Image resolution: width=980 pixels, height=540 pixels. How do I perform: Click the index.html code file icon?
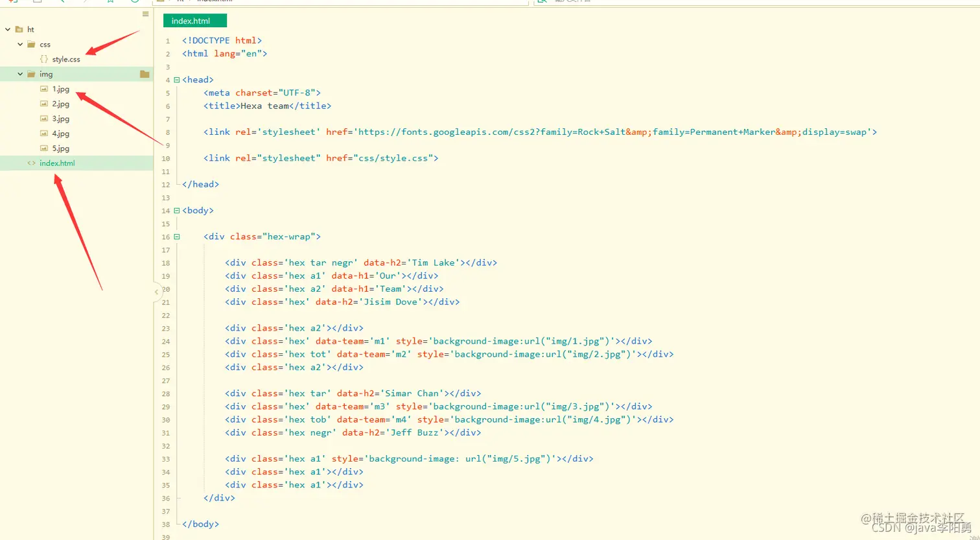point(31,163)
